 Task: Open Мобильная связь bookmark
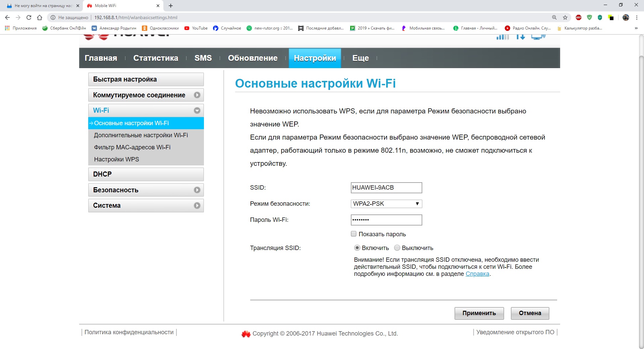pyautogui.click(x=423, y=28)
